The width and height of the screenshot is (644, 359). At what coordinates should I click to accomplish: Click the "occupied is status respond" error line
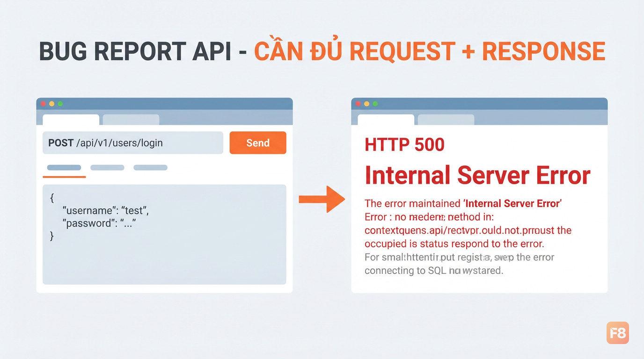[454, 244]
